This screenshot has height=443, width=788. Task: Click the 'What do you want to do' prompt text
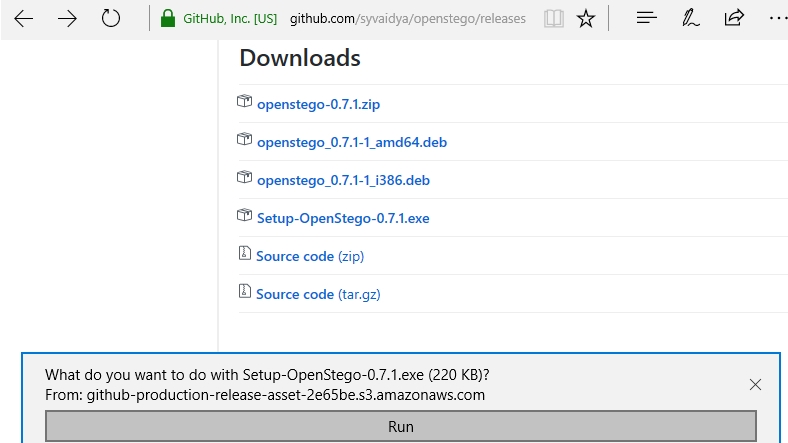[x=267, y=375]
